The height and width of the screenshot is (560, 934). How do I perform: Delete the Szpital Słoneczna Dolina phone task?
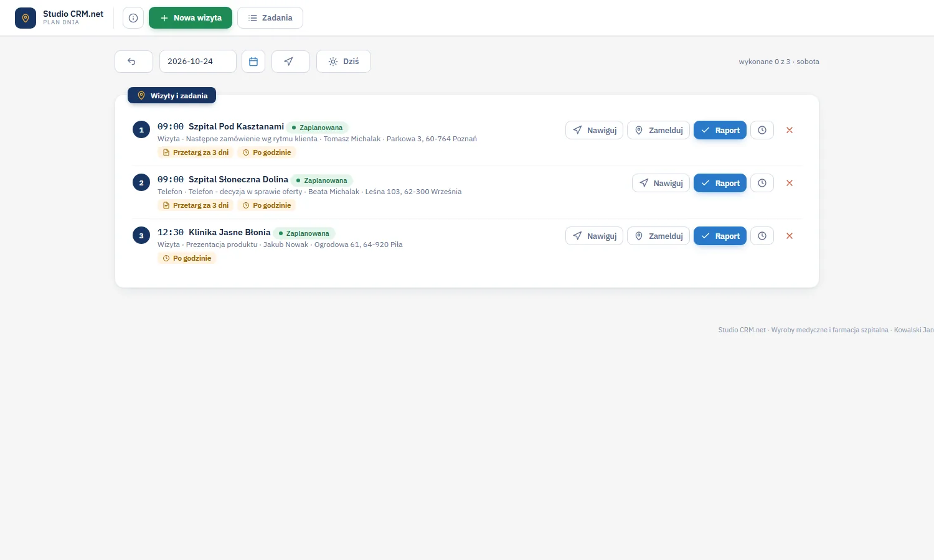[790, 183]
